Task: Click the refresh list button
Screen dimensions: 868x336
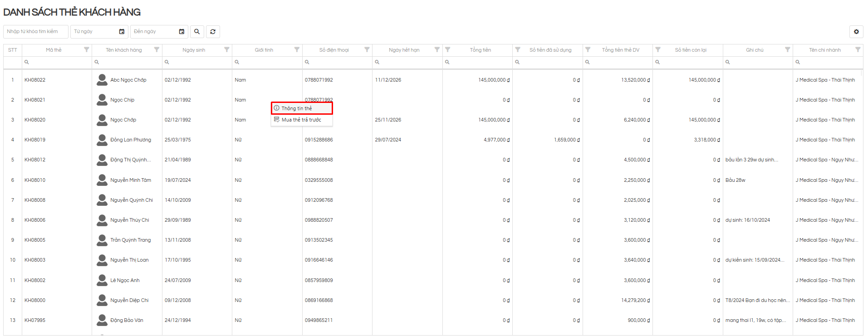Action: [x=213, y=32]
